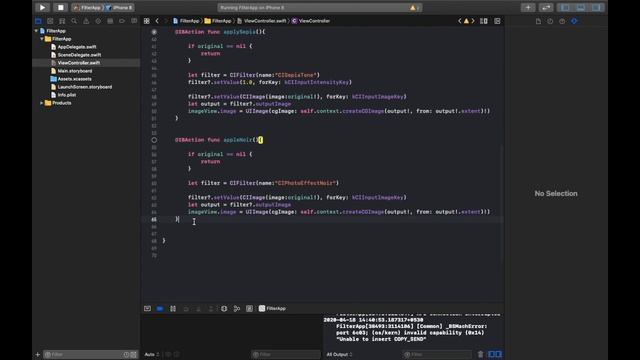The height and width of the screenshot is (360, 640).
Task: Show the Attributes inspector
Action: [574, 21]
